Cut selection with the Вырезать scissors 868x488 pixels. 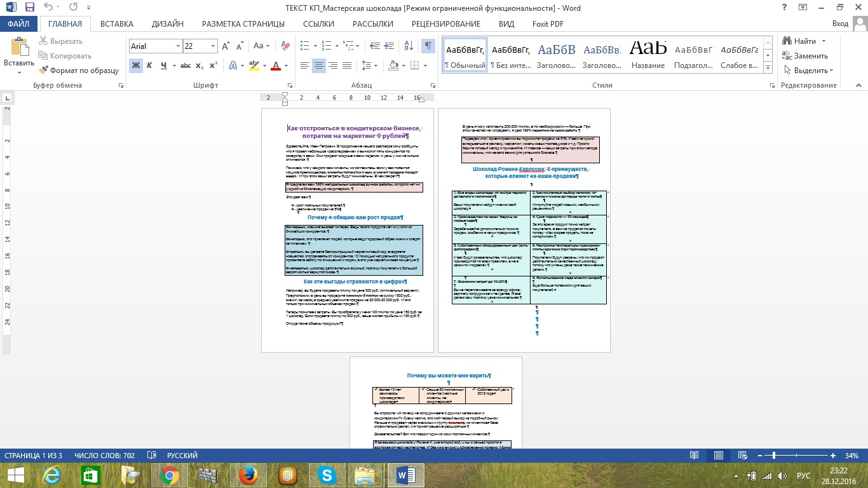[61, 41]
